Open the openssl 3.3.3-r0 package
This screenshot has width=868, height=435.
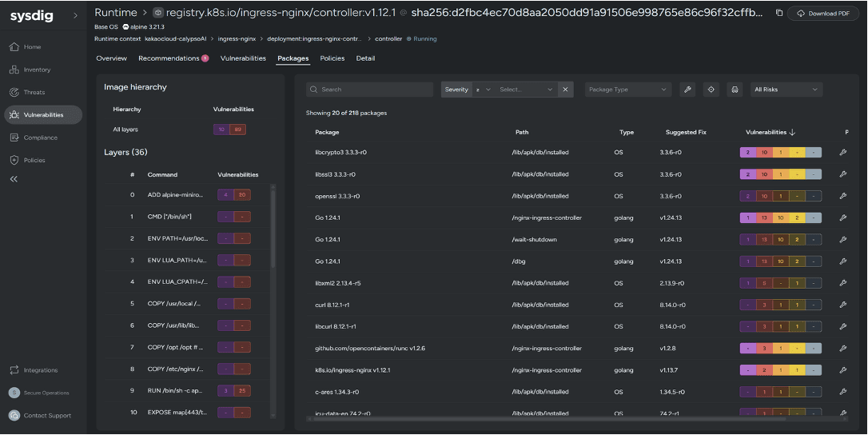coord(337,196)
